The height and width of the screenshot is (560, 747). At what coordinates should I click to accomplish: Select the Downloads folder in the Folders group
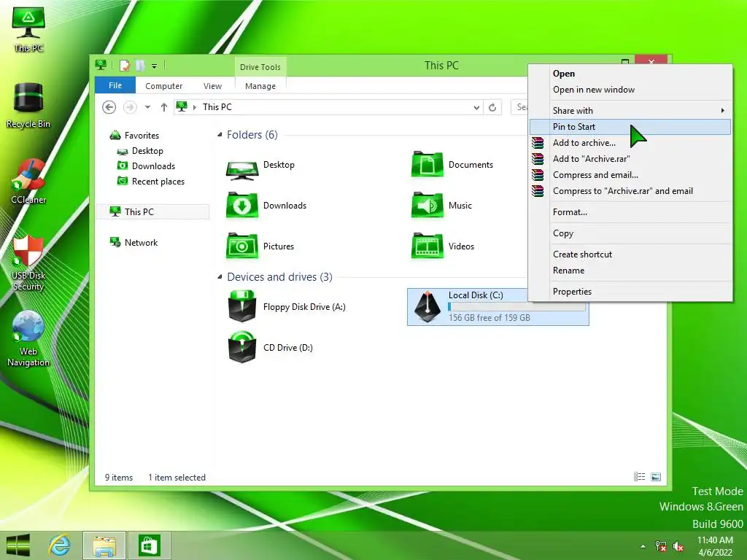[267, 206]
